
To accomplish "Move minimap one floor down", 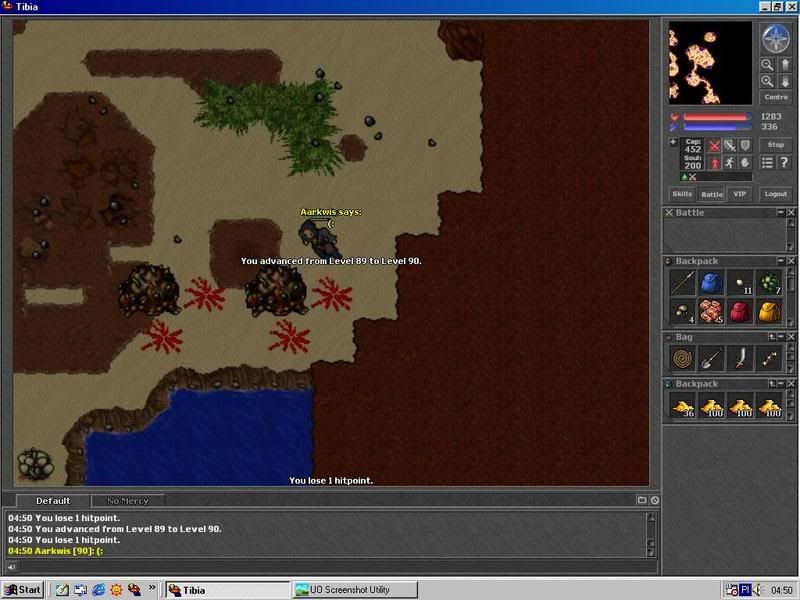I will click(x=785, y=81).
